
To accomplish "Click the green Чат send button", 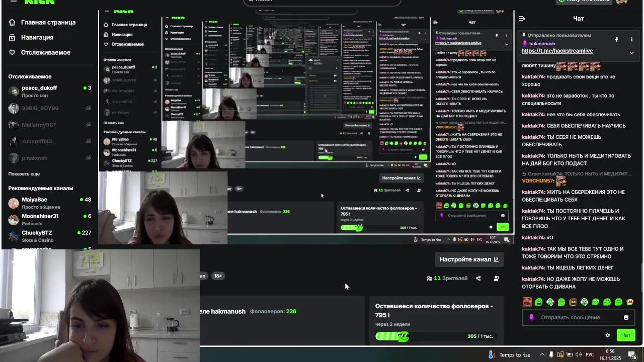I will 626,335.
